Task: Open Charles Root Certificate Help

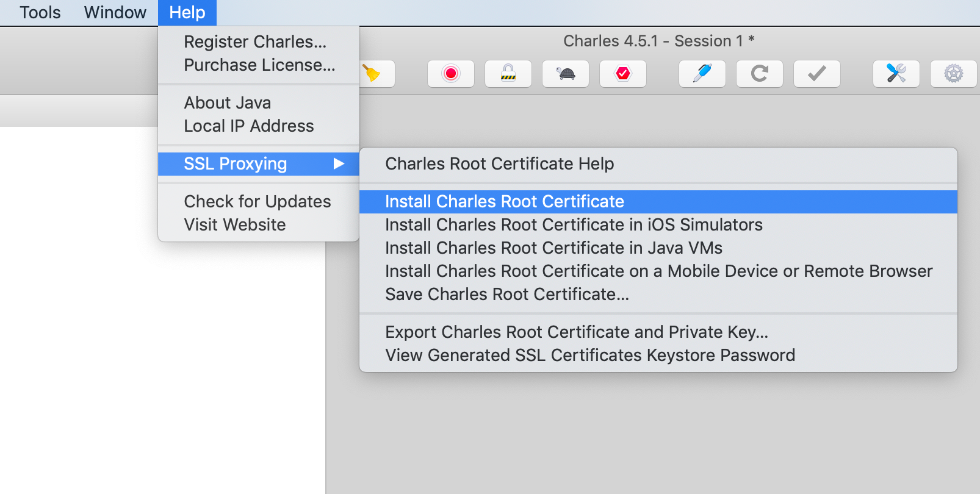Action: pyautogui.click(x=658, y=163)
